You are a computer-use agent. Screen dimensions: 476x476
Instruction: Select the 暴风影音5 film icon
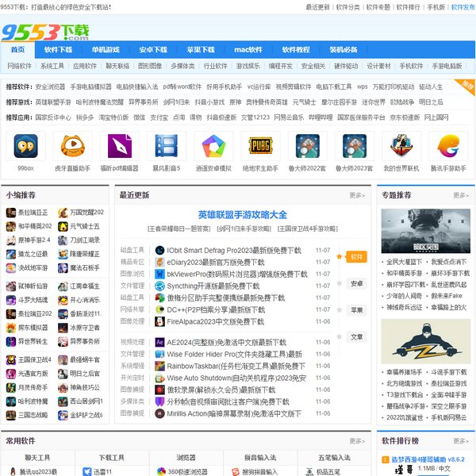[x=167, y=147]
